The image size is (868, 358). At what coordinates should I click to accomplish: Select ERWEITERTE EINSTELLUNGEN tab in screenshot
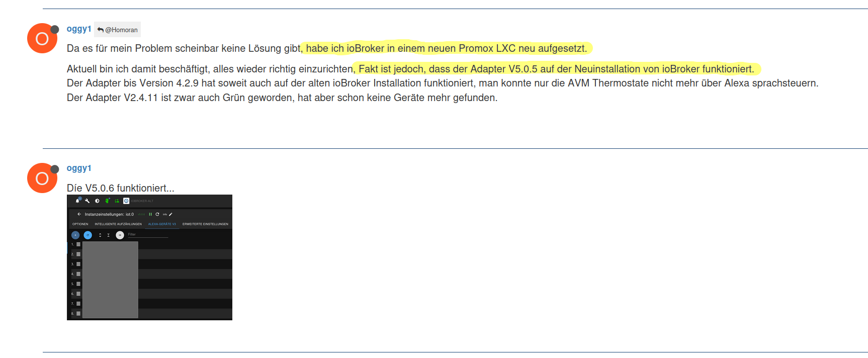point(205,224)
